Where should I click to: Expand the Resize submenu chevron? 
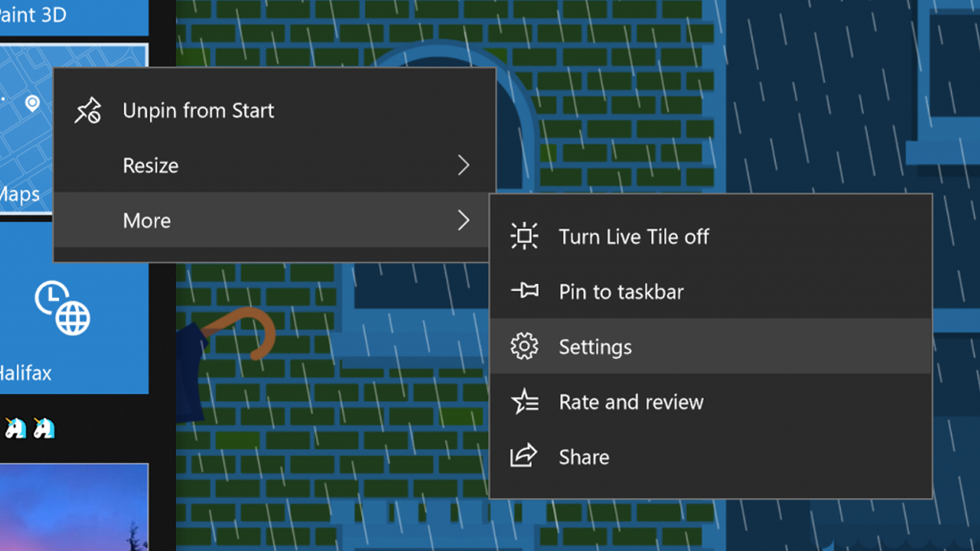463,166
